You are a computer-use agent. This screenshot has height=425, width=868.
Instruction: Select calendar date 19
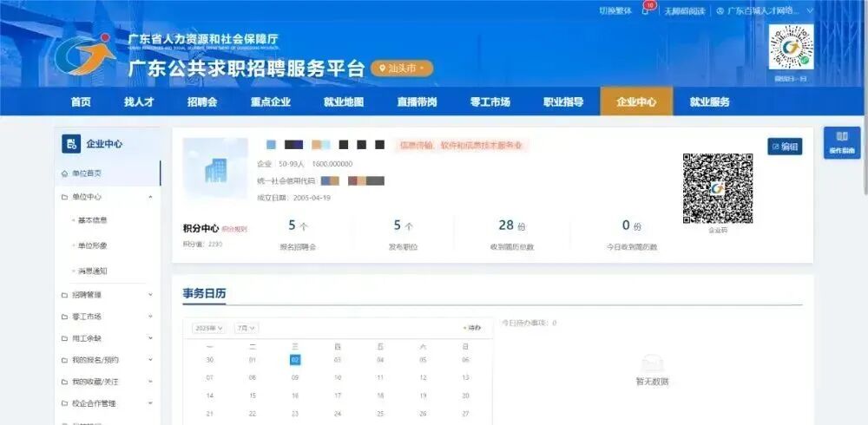(x=423, y=396)
